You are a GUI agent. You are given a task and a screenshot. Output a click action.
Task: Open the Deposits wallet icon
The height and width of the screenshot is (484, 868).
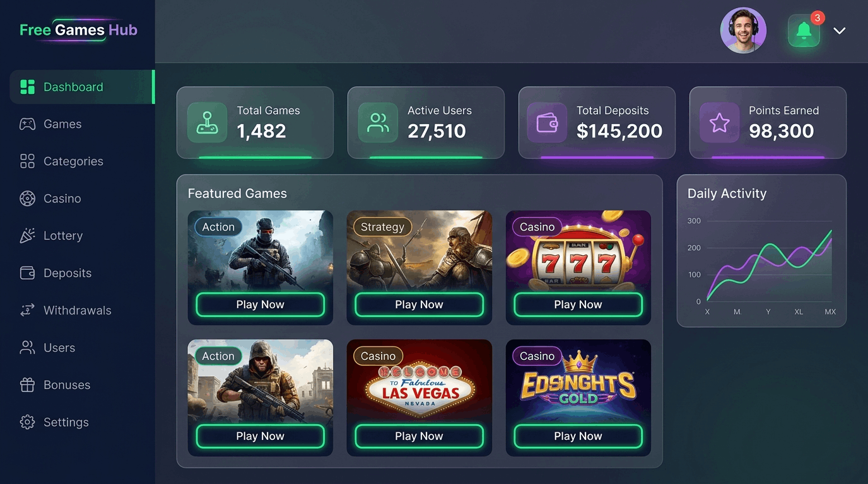[x=28, y=272]
